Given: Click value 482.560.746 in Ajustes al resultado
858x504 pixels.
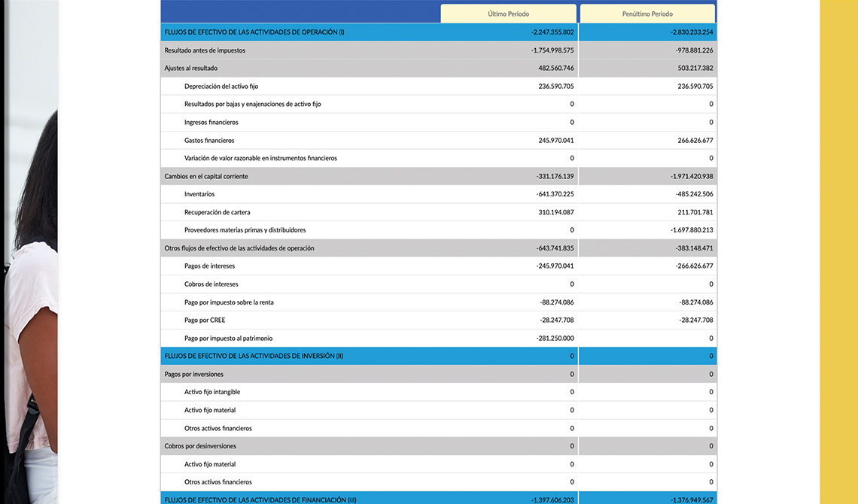Looking at the screenshot, I should (556, 68).
